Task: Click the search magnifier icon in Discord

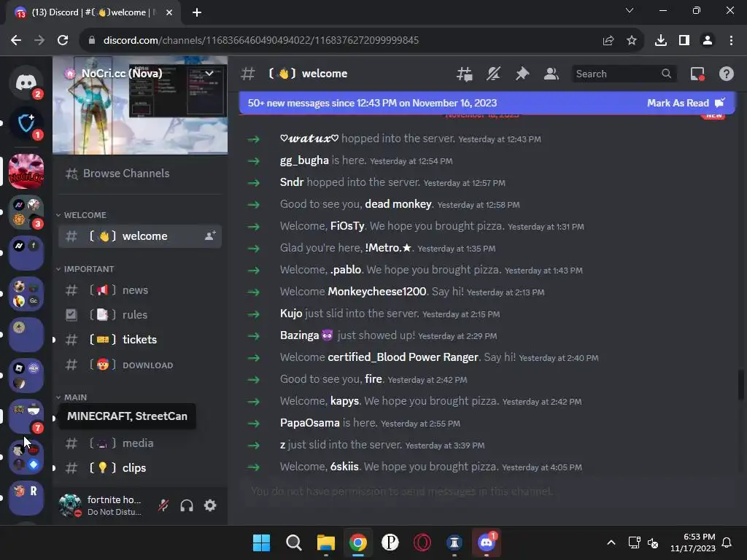Action: point(666,74)
